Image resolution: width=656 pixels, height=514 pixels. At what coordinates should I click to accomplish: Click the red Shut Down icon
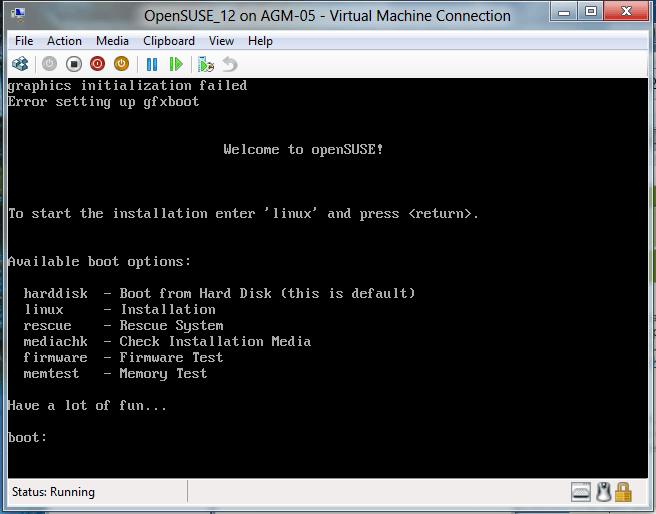tap(97, 64)
